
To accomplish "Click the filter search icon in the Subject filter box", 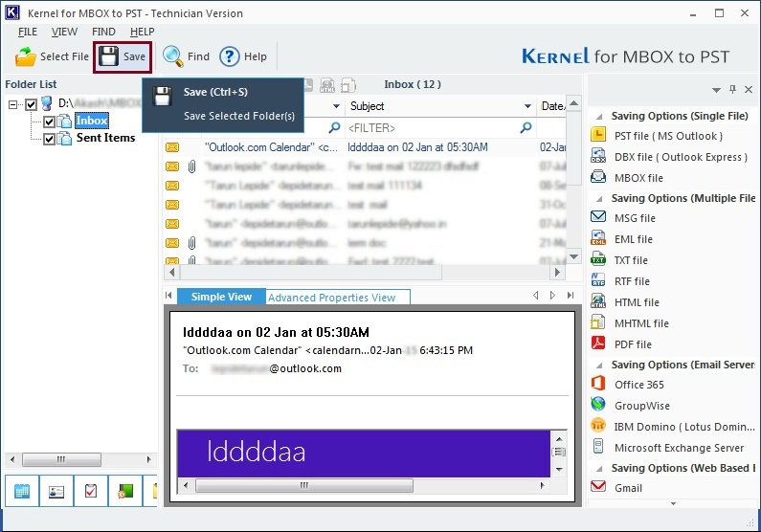I will (x=526, y=127).
